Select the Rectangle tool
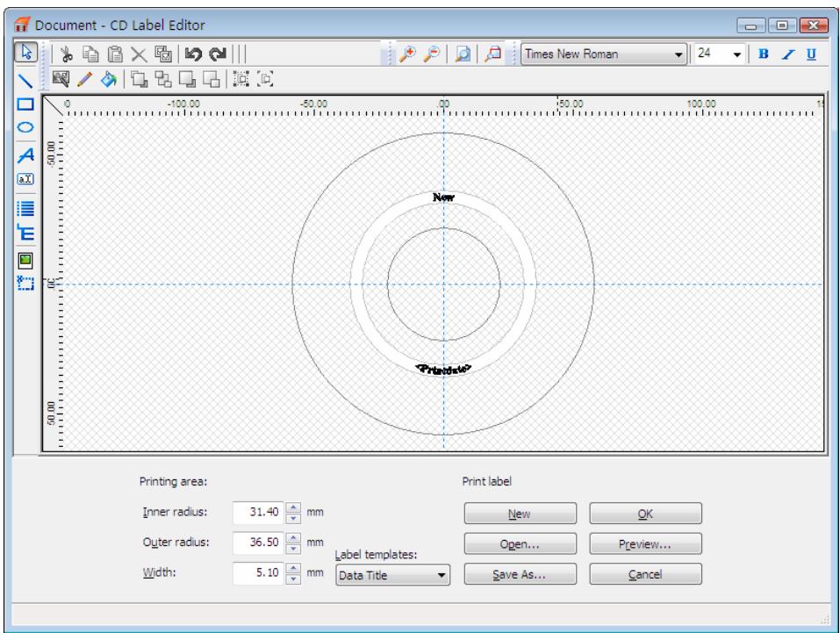 coord(25,104)
